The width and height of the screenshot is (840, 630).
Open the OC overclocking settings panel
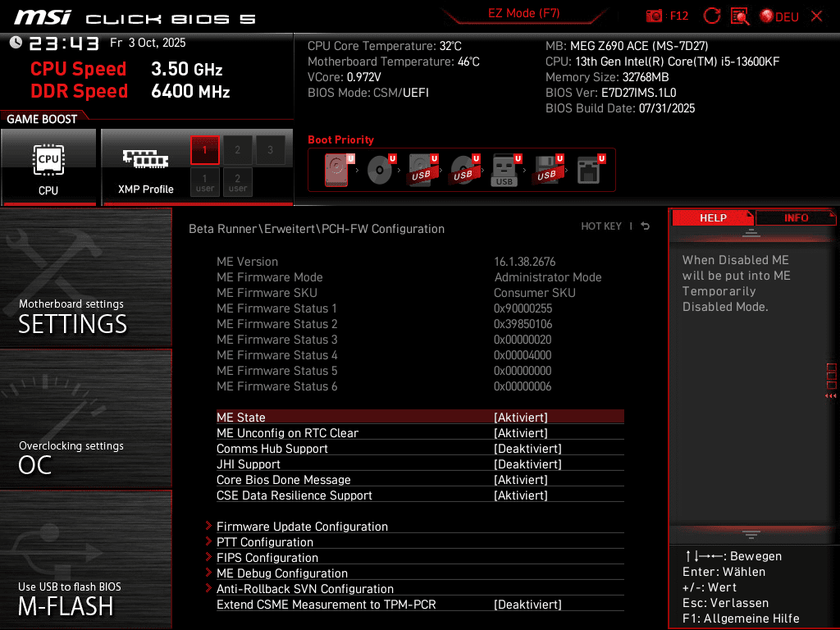[85, 419]
